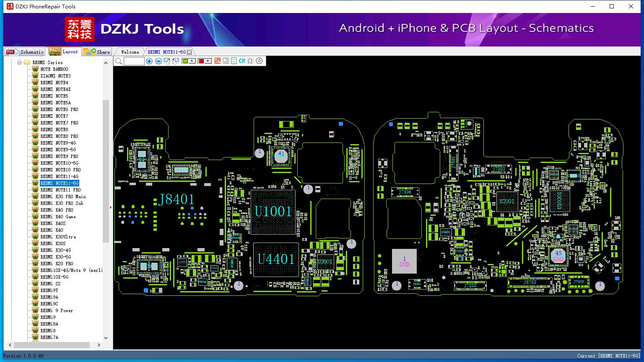Select REDMi K20 PRO entry
The image size is (644, 362).
tap(57, 264)
